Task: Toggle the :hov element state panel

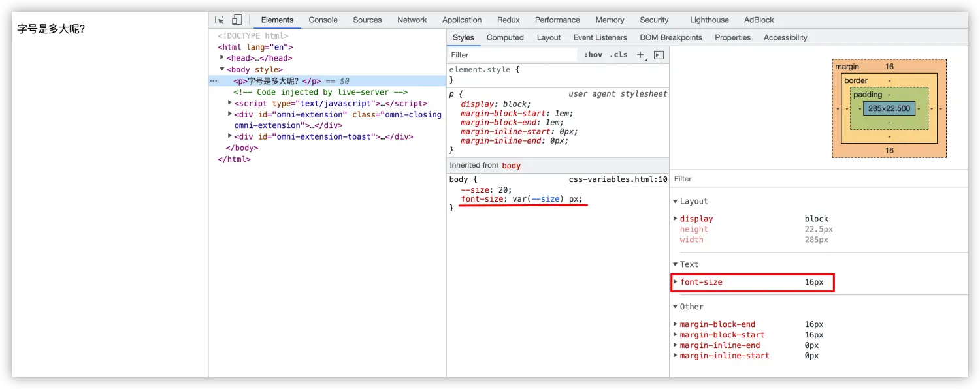Action: click(x=593, y=55)
